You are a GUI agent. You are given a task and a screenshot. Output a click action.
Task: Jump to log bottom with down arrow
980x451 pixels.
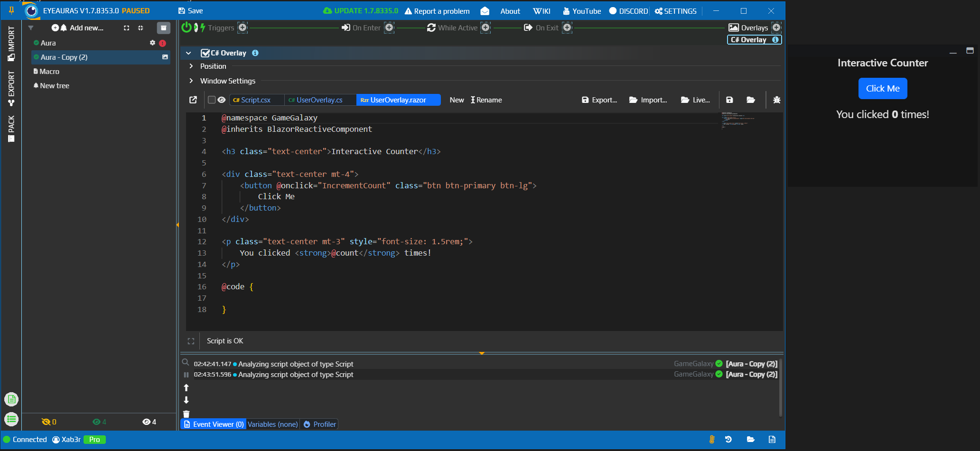pyautogui.click(x=186, y=400)
